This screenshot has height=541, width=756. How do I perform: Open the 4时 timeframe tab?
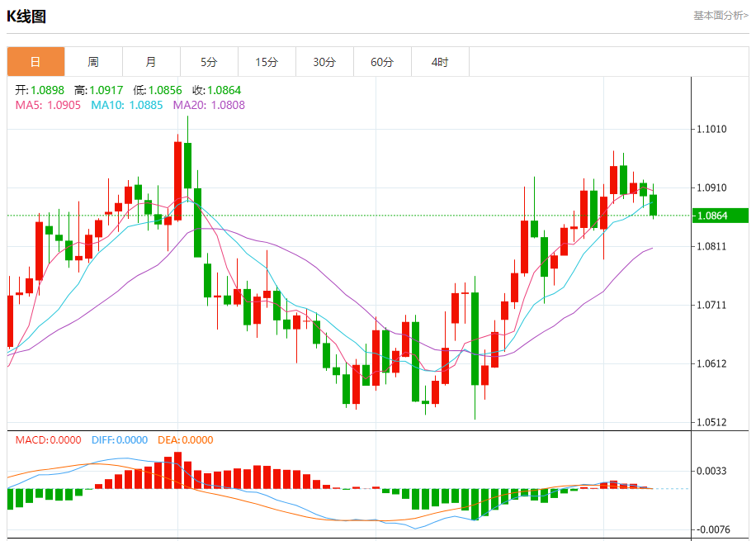pyautogui.click(x=440, y=62)
